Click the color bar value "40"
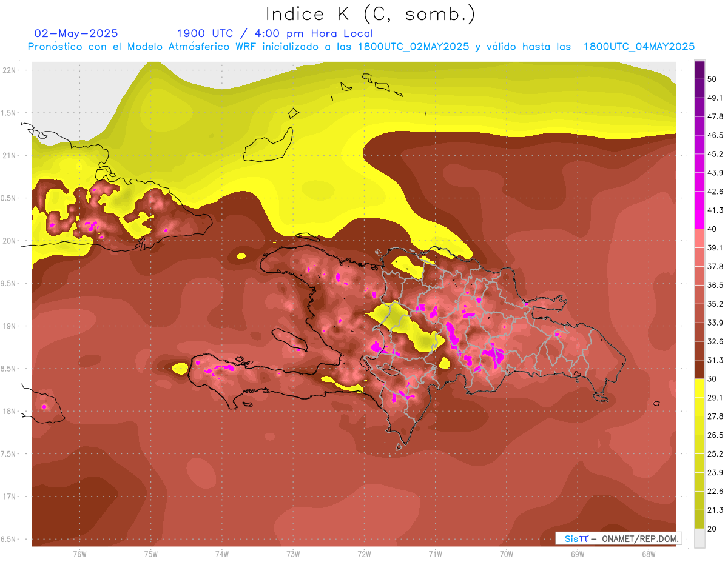 point(712,229)
